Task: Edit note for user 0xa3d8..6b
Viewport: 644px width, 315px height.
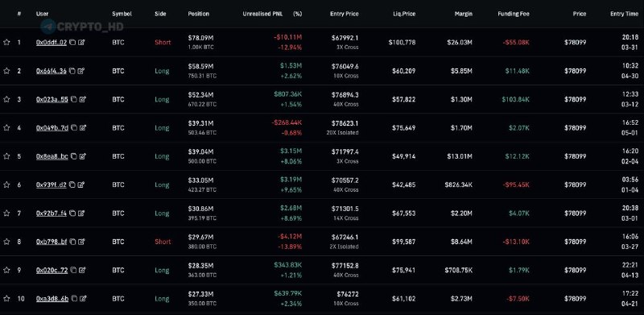Action: (83, 299)
